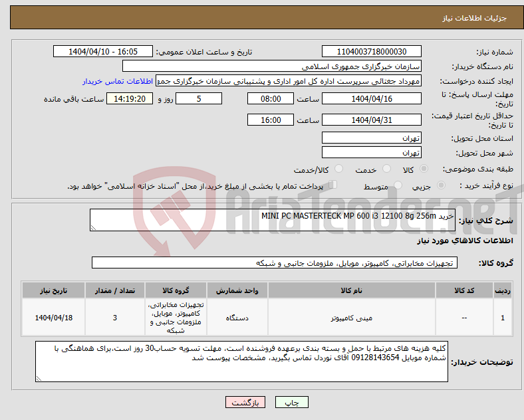Viewport: 524px width, 420px height.
Task: Click the goods group field تجهیزات مخابراتی
Action: pyautogui.click(x=275, y=262)
